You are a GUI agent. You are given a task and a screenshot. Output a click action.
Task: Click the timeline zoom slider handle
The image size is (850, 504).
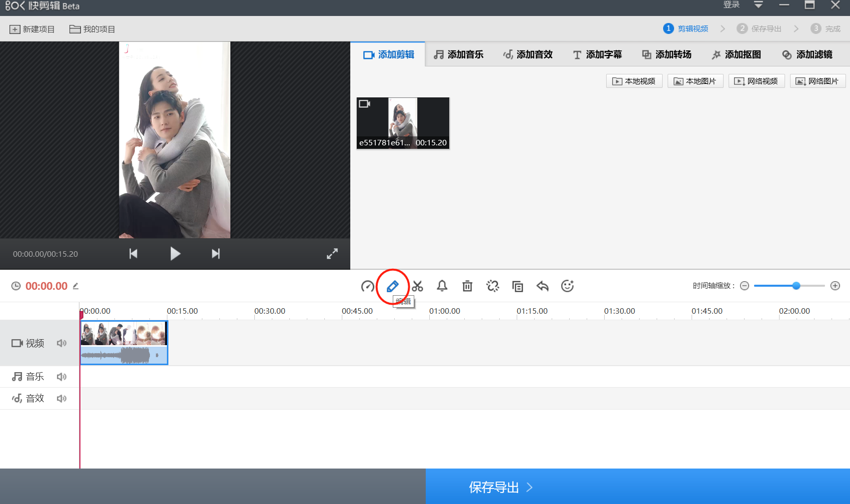point(796,286)
